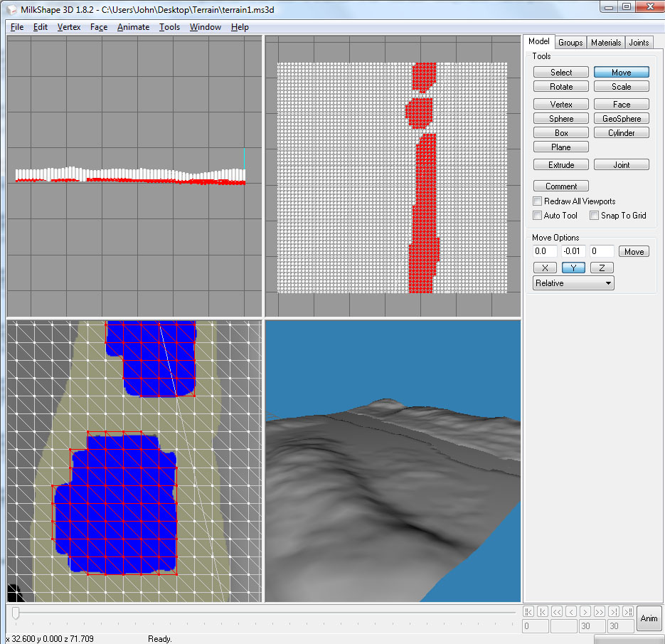665x644 pixels.
Task: Create a Box primitive
Action: pos(561,133)
